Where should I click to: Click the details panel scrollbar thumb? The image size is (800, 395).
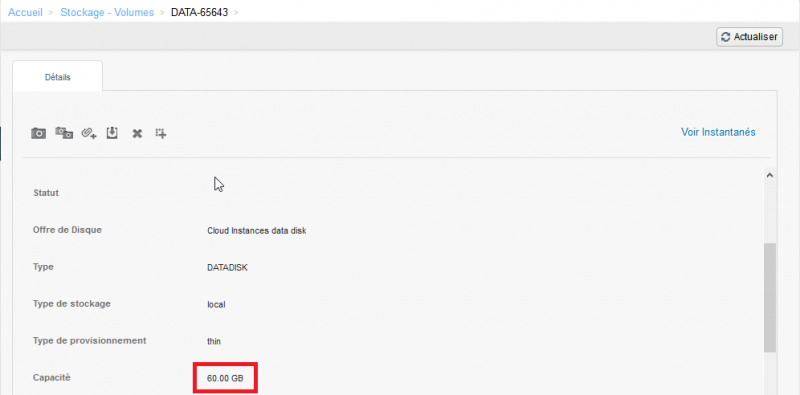point(770,298)
